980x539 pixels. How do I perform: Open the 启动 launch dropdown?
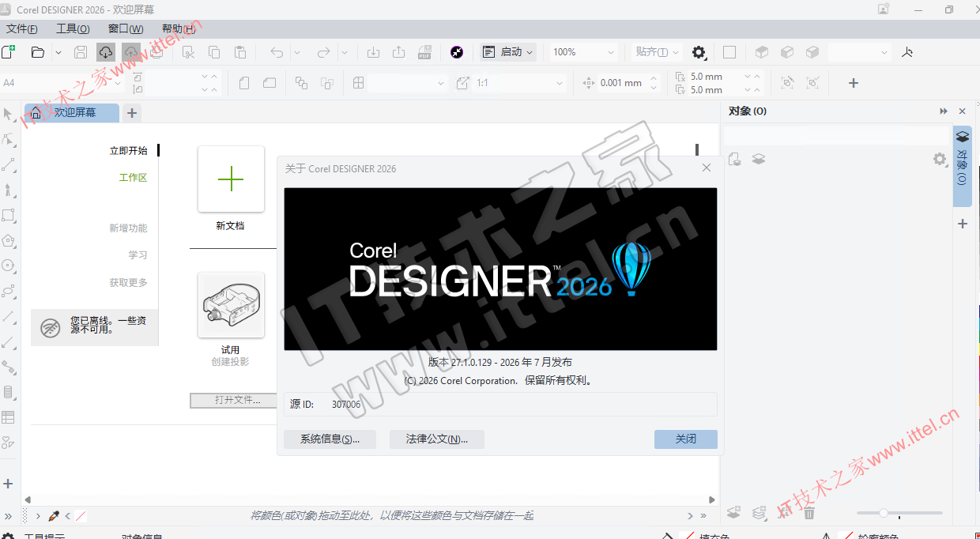pyautogui.click(x=508, y=52)
